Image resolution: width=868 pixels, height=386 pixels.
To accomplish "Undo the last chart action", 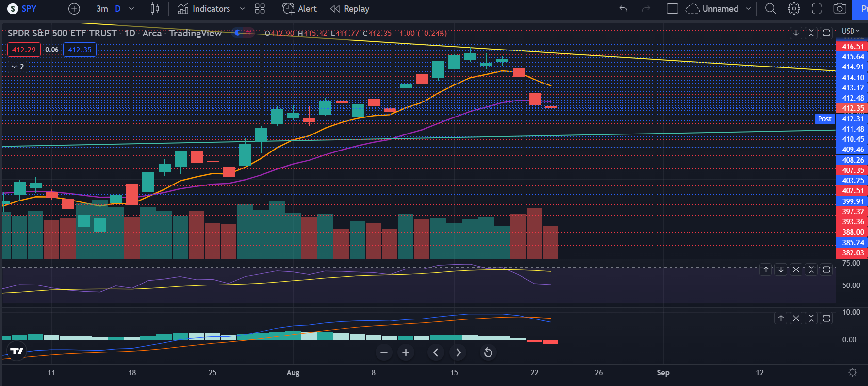I will pos(623,9).
